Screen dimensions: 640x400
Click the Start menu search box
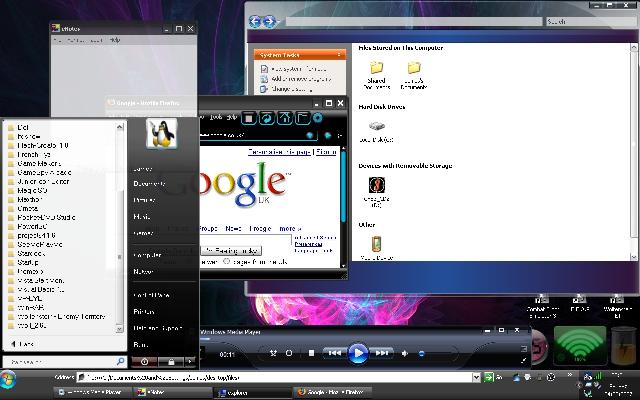tap(60, 360)
